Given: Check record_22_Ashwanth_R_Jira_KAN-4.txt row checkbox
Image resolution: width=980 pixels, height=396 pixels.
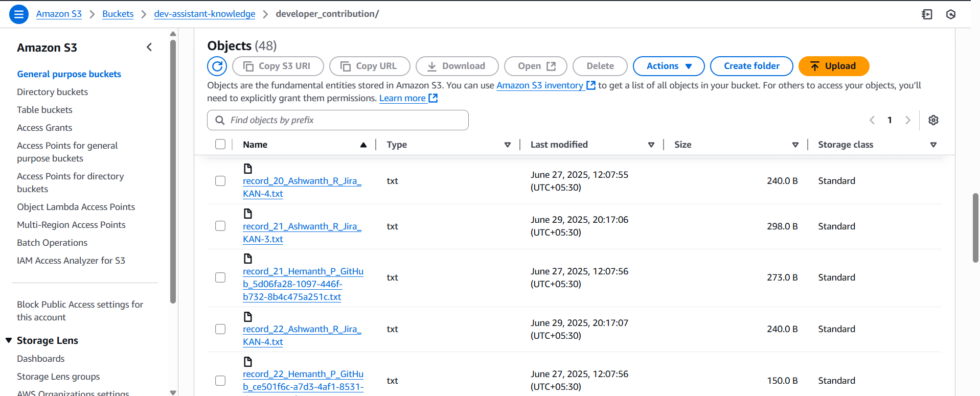Looking at the screenshot, I should click(x=220, y=329).
